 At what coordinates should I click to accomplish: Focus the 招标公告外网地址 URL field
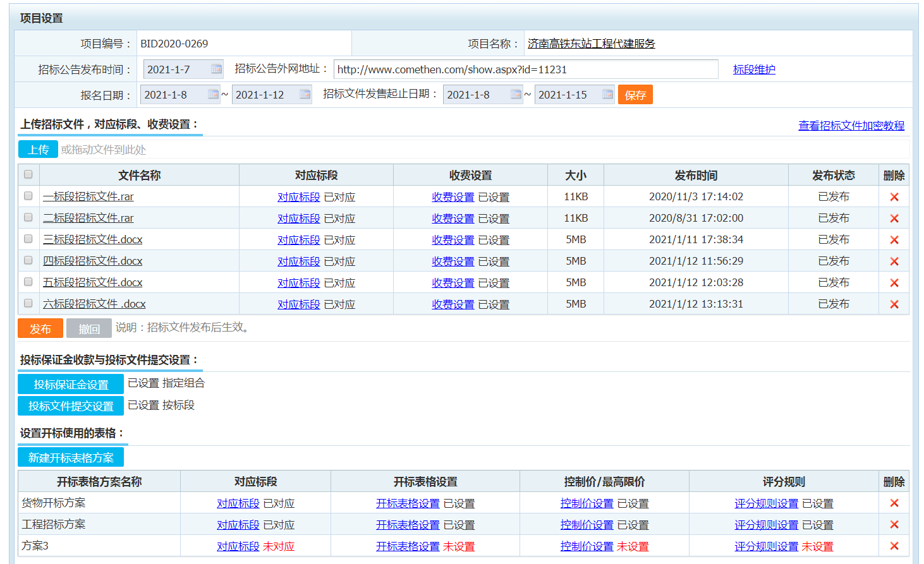pos(526,69)
